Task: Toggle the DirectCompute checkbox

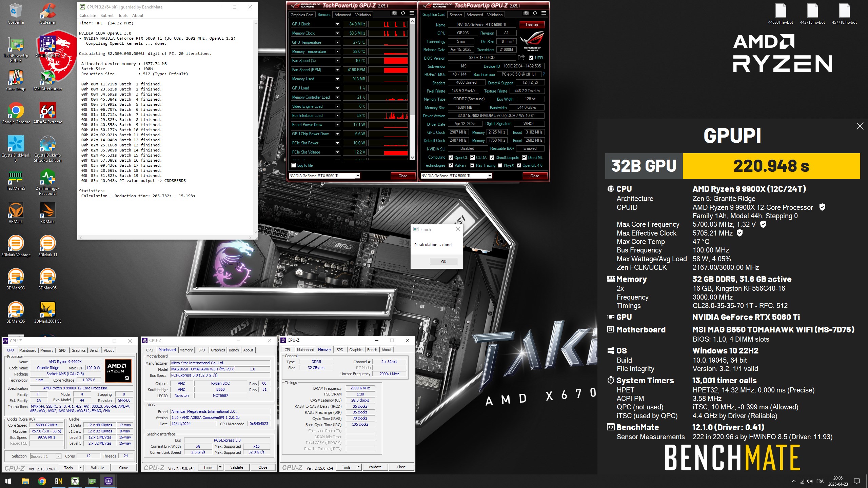Action: coord(492,158)
